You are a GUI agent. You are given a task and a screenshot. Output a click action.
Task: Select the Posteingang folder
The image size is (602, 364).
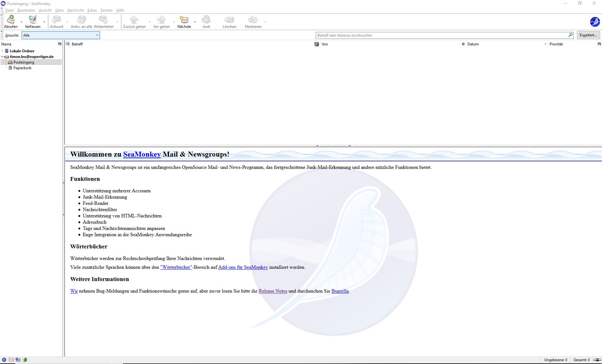coord(31,62)
